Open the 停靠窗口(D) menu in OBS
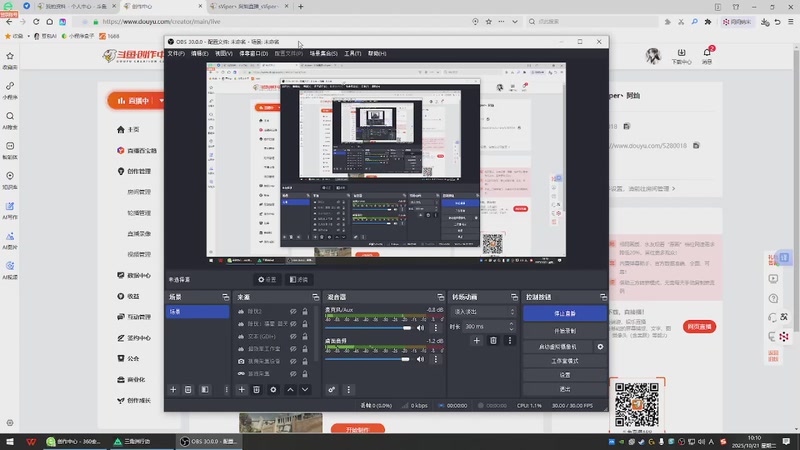The image size is (800, 450). coord(254,54)
